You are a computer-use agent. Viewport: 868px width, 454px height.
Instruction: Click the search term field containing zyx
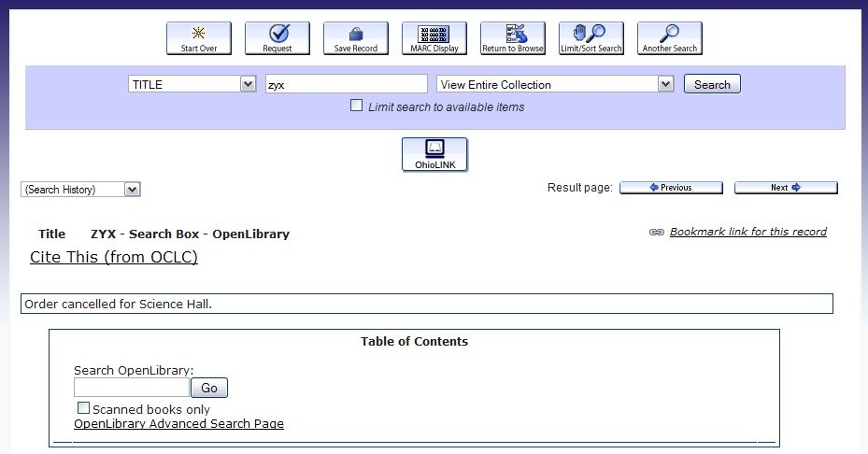(347, 84)
